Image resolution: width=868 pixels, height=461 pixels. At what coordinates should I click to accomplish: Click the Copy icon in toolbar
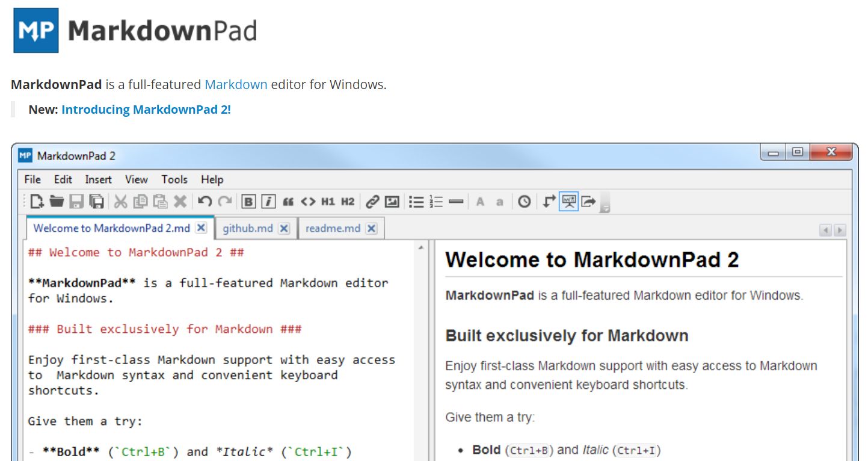click(x=140, y=202)
